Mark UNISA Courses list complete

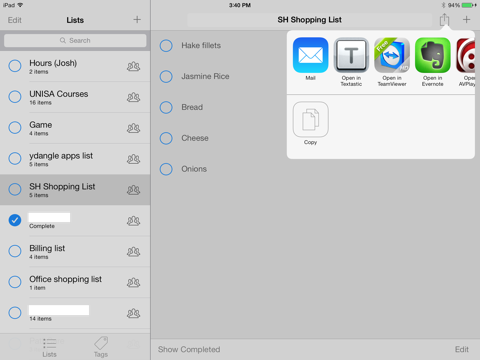coord(15,97)
